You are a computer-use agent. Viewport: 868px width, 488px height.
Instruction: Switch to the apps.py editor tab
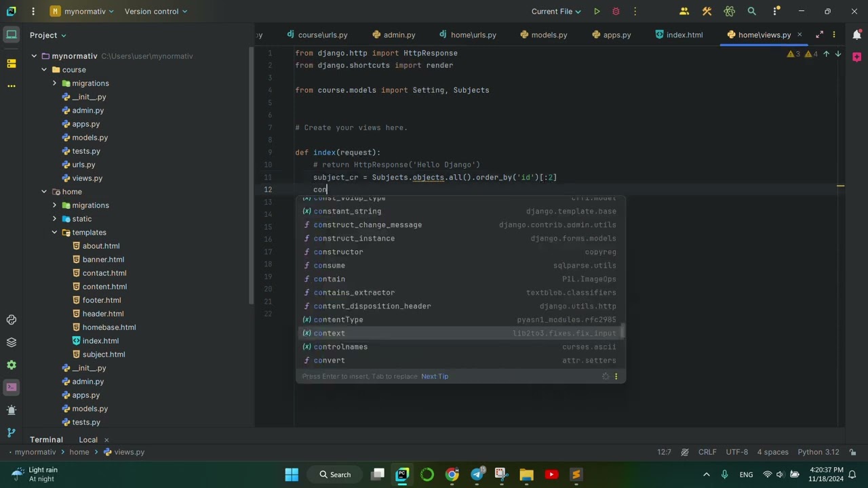pos(612,35)
